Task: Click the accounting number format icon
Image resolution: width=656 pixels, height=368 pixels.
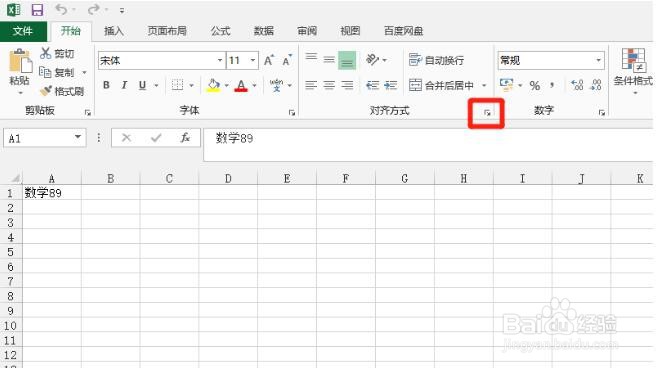Action: [x=507, y=85]
